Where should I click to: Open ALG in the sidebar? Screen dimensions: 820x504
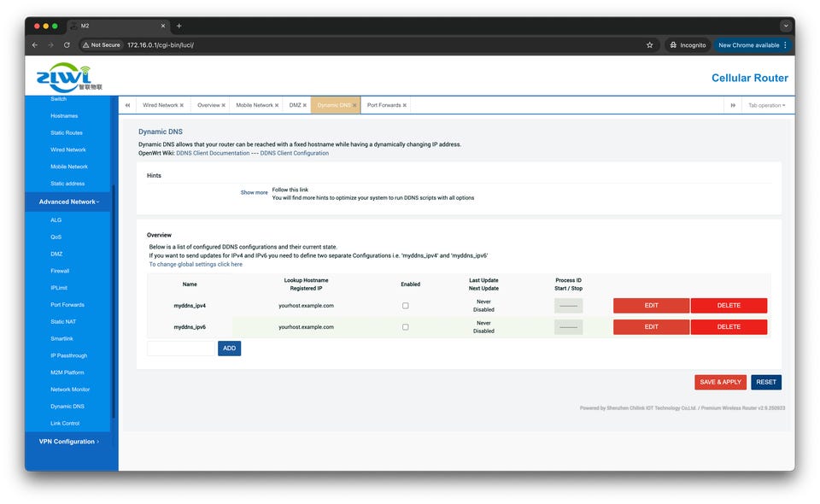[x=56, y=220]
